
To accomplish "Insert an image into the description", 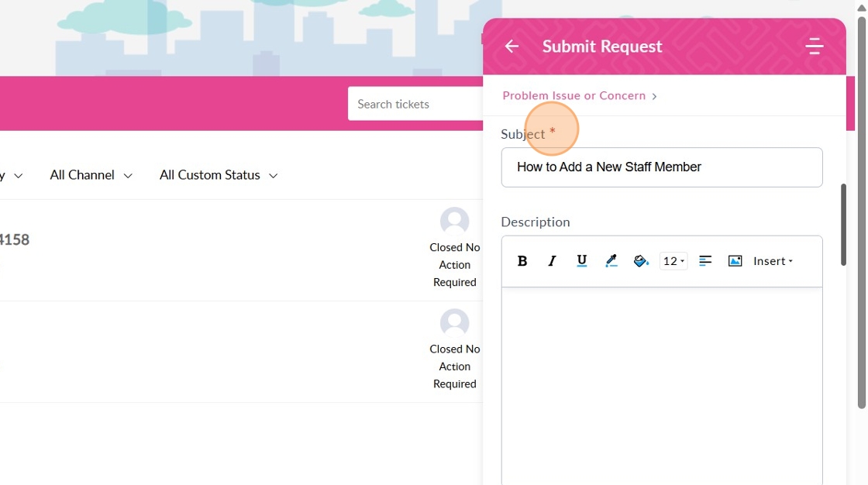I will [x=735, y=261].
